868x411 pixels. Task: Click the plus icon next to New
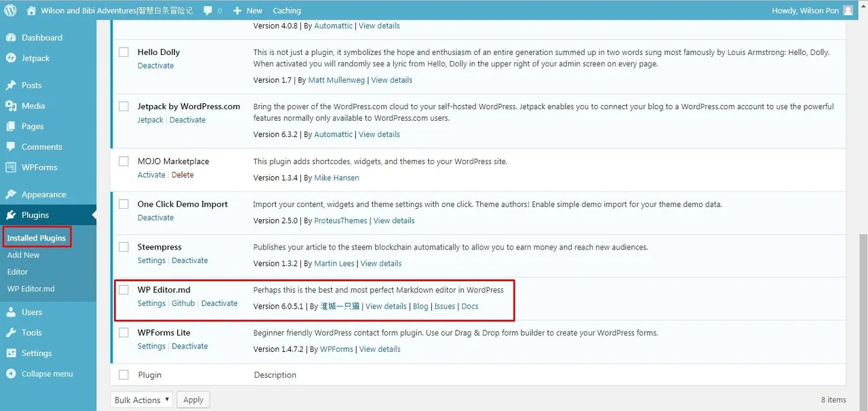point(237,11)
